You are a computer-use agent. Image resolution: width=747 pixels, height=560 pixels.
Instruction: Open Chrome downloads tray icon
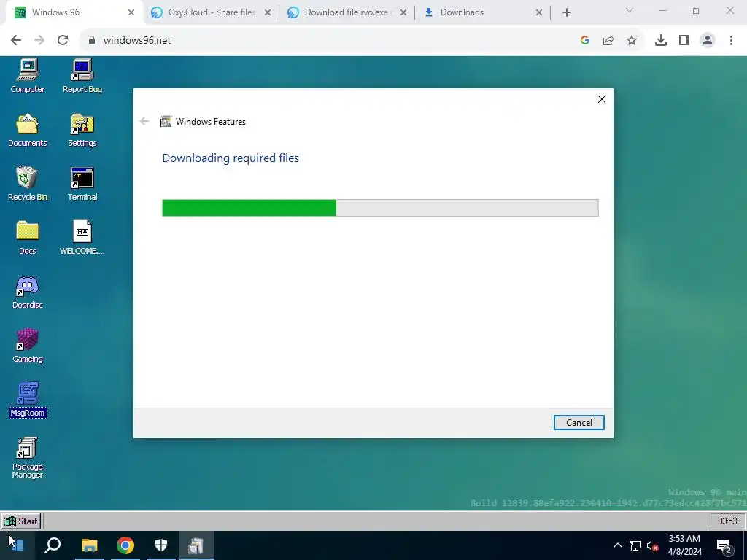point(660,41)
